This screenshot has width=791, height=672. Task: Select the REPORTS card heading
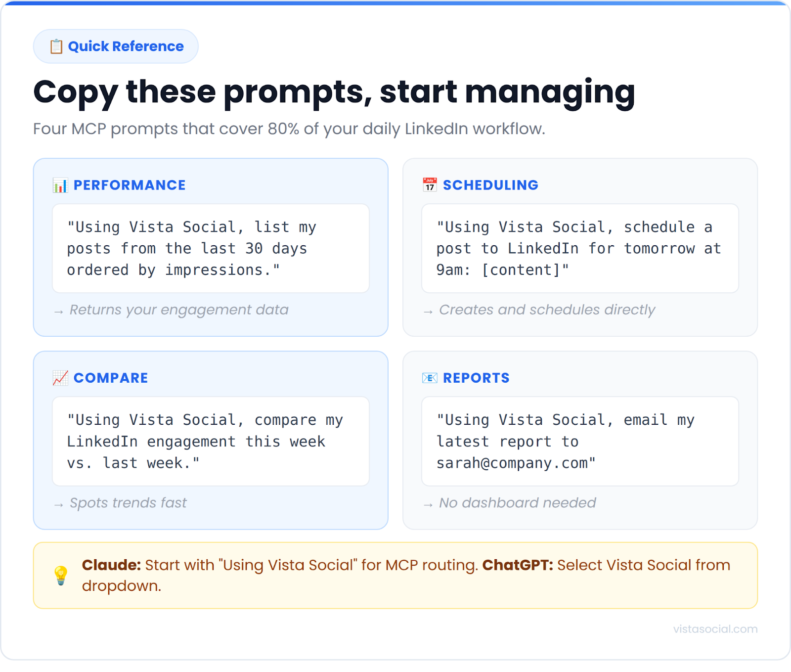pos(476,377)
